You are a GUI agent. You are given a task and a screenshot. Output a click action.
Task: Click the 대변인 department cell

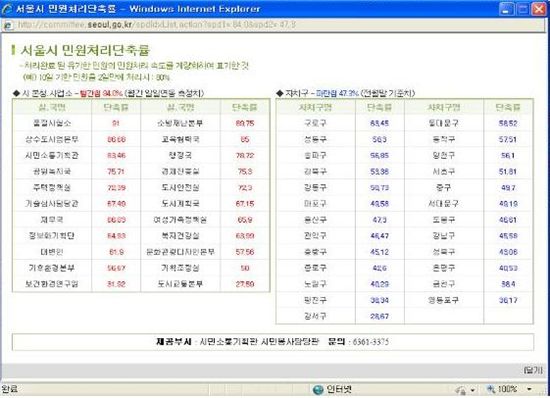tap(52, 252)
